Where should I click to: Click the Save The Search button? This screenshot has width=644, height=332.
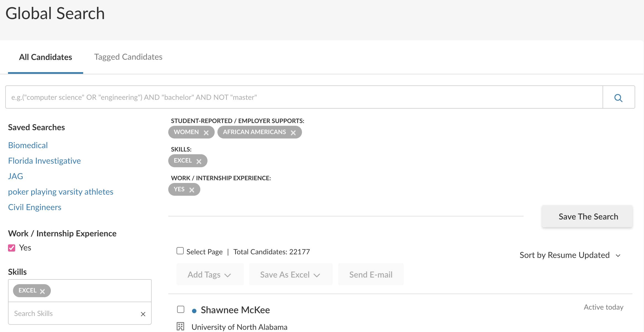point(588,216)
